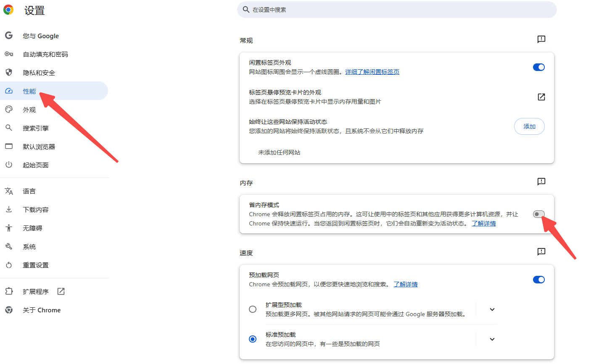Open 搜索引擎 settings
Viewport: 615px width, 364px height.
[x=54, y=128]
